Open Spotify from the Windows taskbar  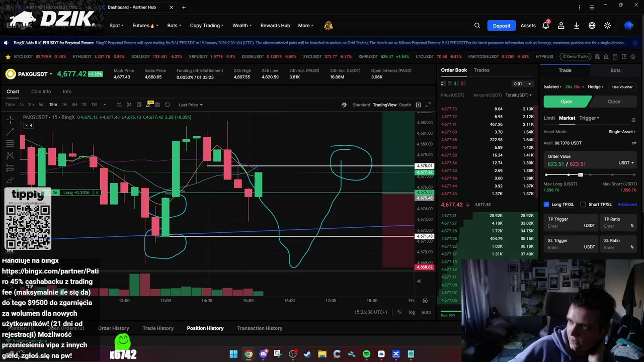click(x=366, y=354)
